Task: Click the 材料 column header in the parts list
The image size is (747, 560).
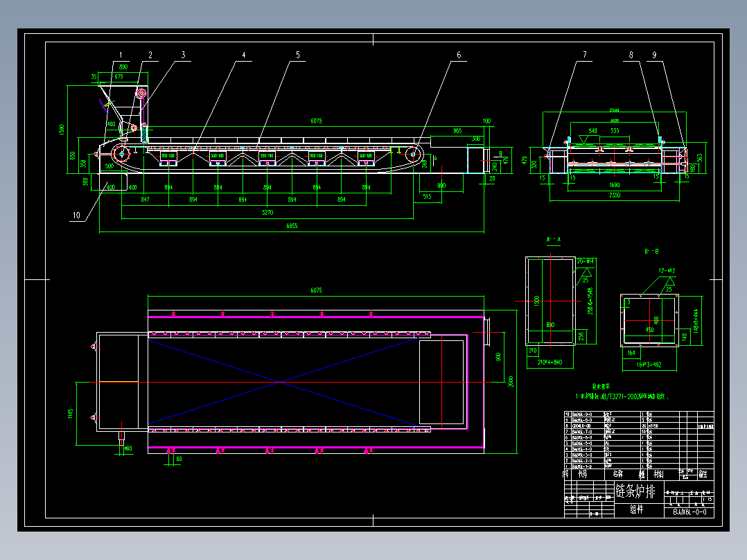Action: pos(658,474)
